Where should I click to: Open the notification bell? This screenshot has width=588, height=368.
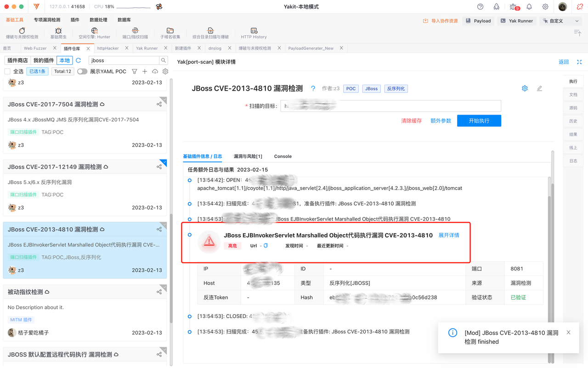529,7
